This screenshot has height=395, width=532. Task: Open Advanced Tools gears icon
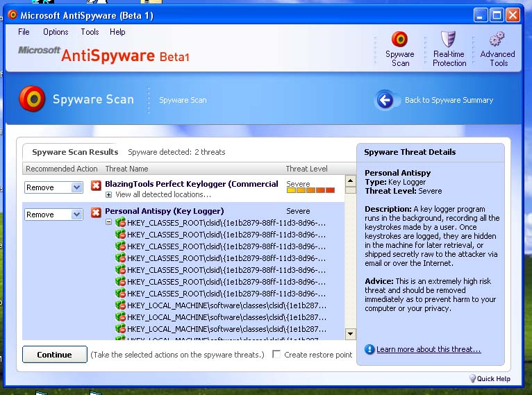tap(497, 40)
